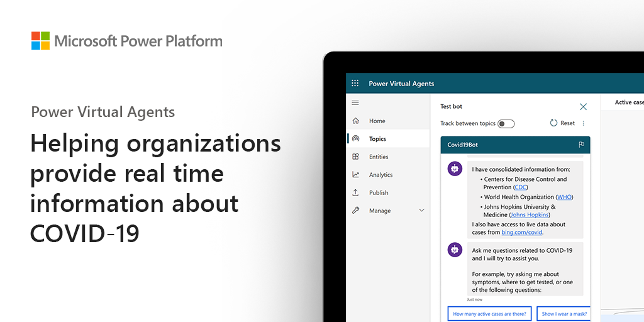
Task: Toggle Track between topics switch
Action: pos(506,124)
